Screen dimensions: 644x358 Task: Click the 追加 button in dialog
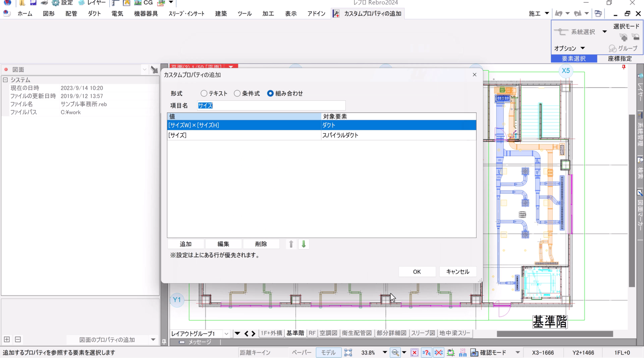pyautogui.click(x=186, y=244)
